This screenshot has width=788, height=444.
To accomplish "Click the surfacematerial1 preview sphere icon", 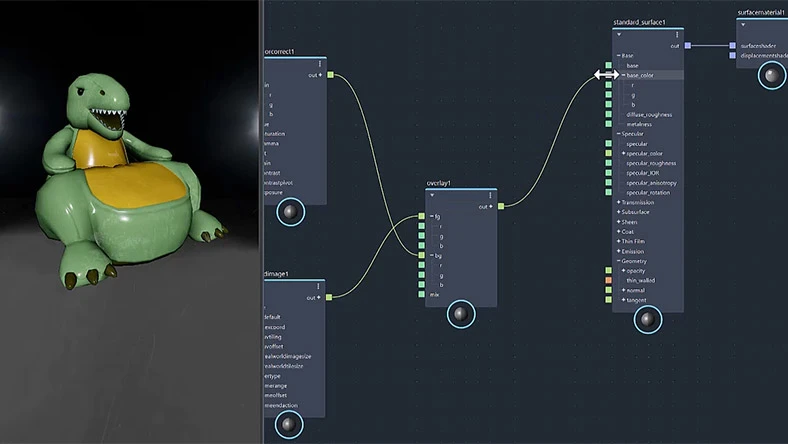I will pyautogui.click(x=771, y=75).
